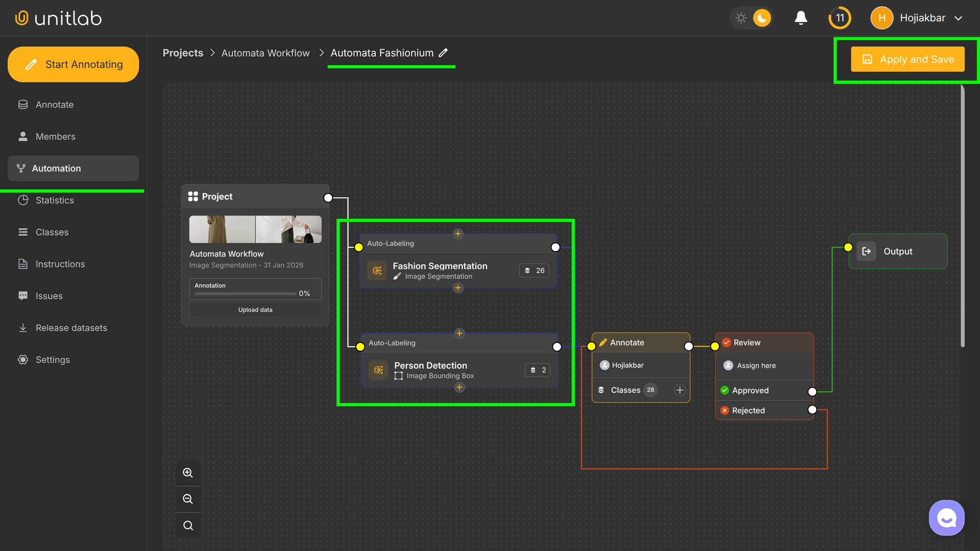Image resolution: width=980 pixels, height=551 pixels.
Task: Open Automata Workflow from the breadcrumb
Action: [x=266, y=52]
